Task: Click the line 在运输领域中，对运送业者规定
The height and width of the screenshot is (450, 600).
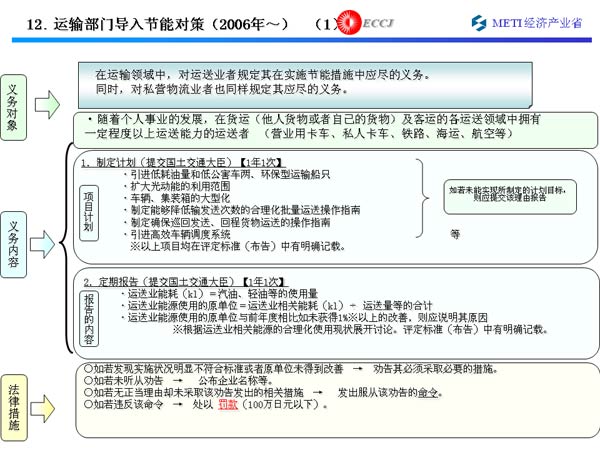Action: point(262,75)
